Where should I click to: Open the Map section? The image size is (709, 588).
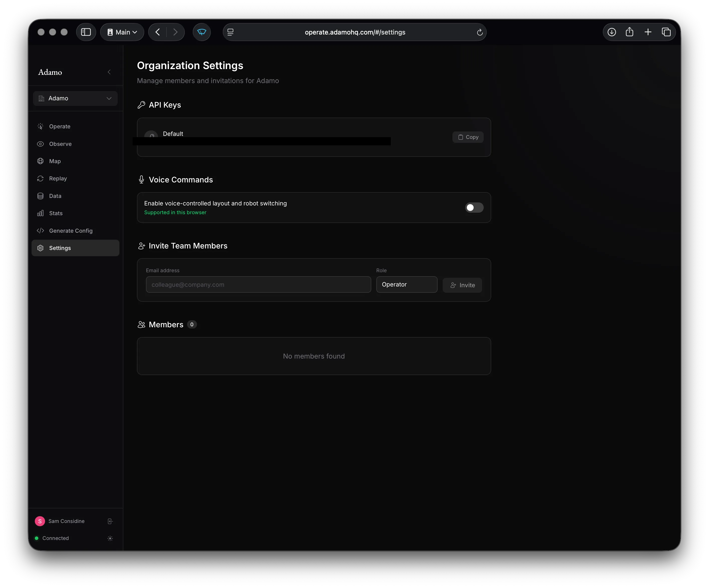(x=75, y=161)
